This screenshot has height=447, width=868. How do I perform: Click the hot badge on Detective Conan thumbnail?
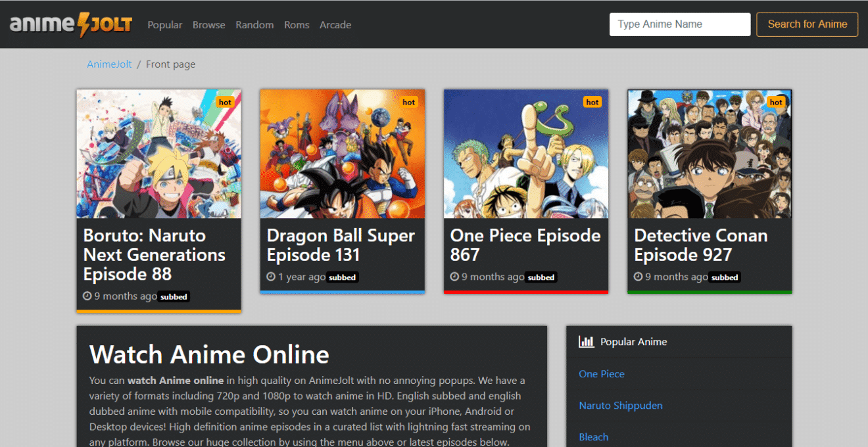coord(777,102)
